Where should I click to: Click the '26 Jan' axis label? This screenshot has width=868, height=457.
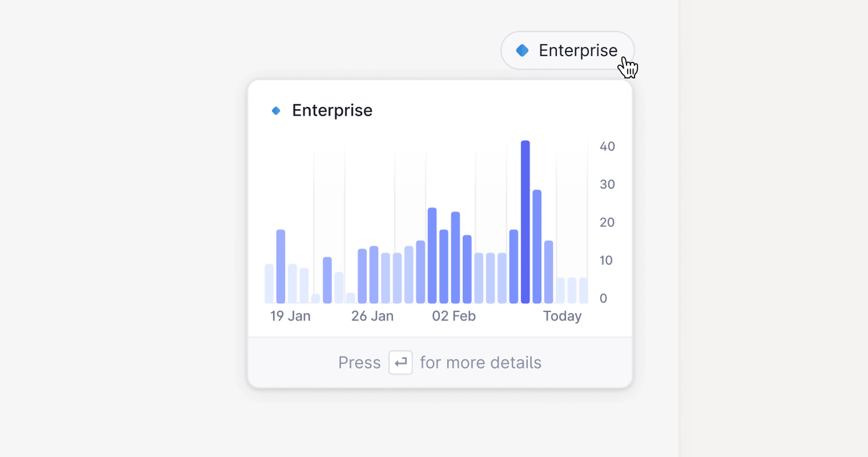(x=372, y=316)
